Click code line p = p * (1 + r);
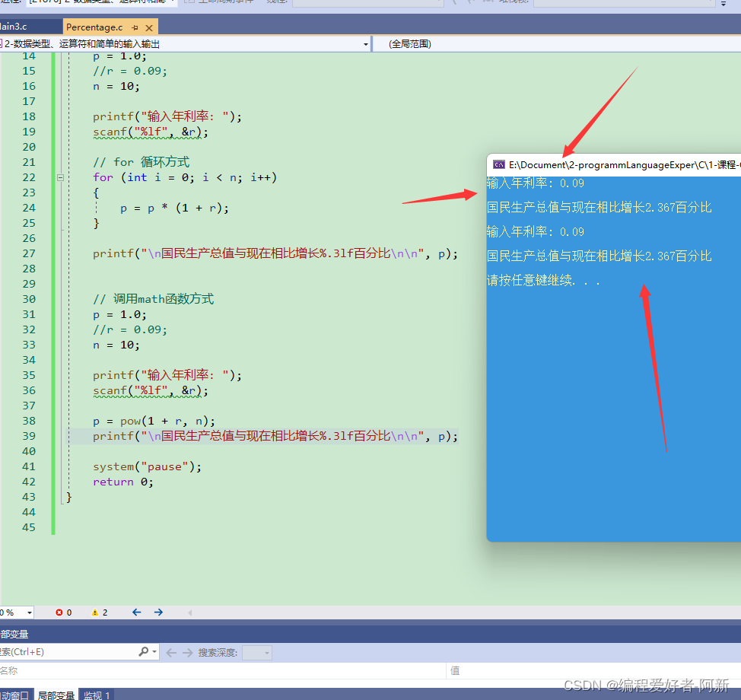The width and height of the screenshot is (741, 700). (174, 208)
